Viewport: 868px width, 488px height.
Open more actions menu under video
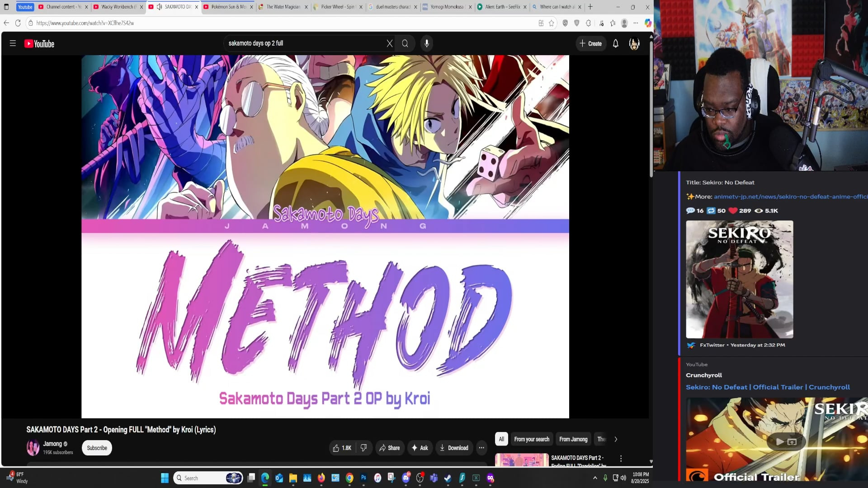pos(481,448)
